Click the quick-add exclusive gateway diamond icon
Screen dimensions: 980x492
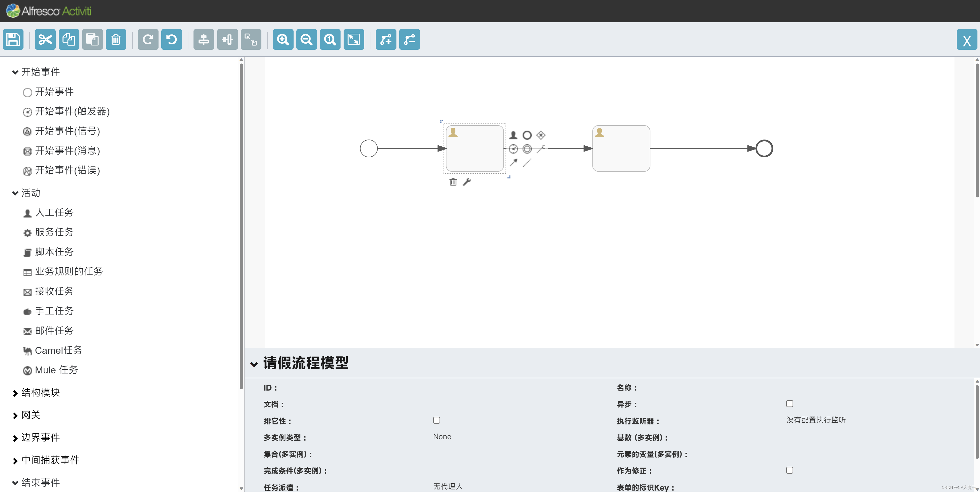541,135
